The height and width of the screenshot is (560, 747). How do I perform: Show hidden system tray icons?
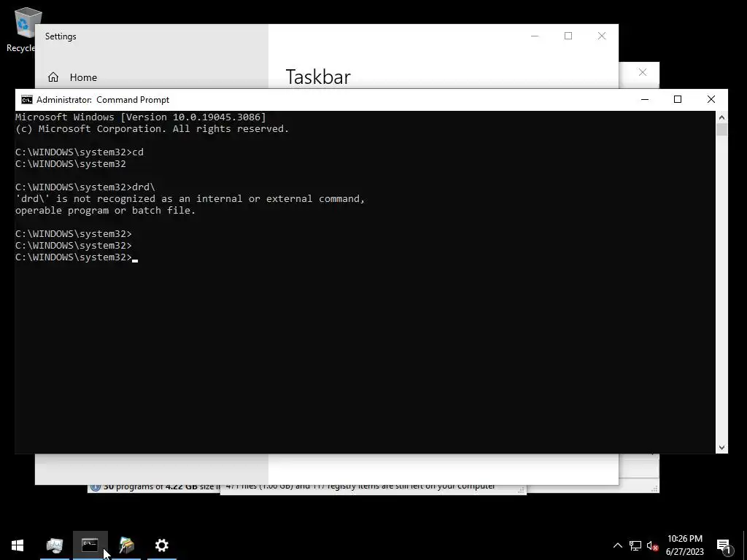(x=617, y=545)
